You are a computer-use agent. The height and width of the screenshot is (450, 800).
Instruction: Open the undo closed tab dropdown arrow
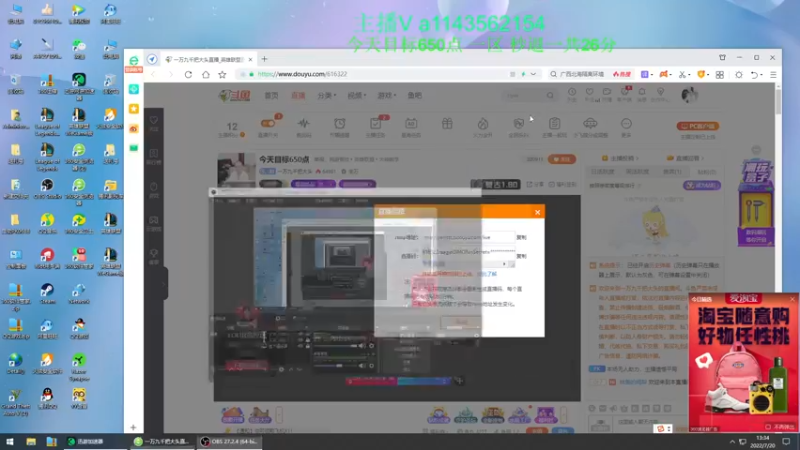[761, 75]
